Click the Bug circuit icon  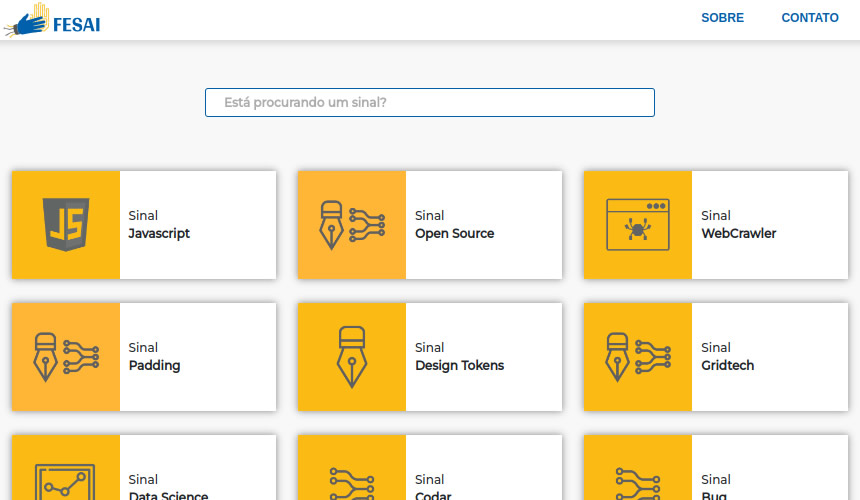tap(637, 484)
